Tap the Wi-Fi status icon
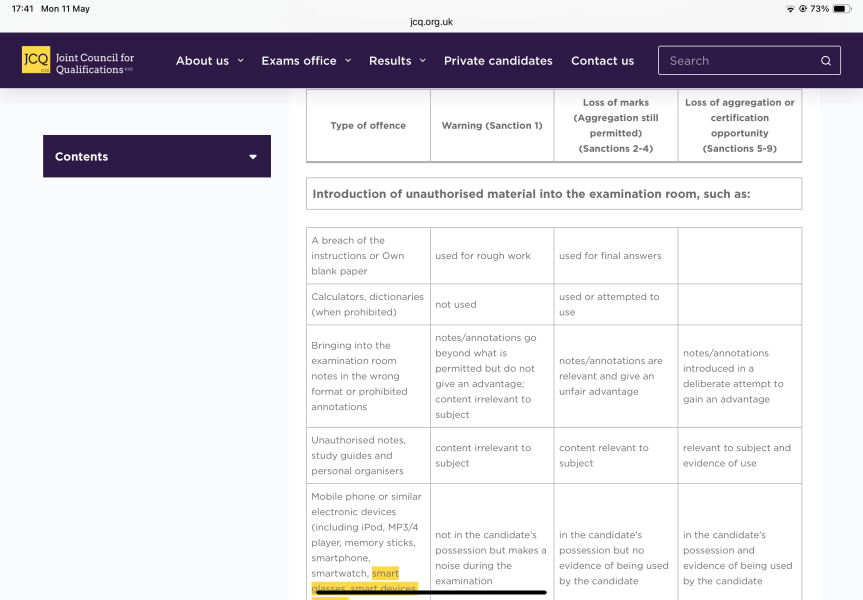 [x=790, y=9]
